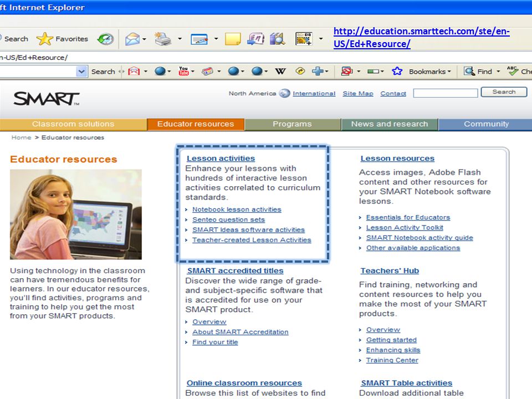The height and width of the screenshot is (399, 532).
Task: Open Senteo question sets link
Action: click(228, 220)
